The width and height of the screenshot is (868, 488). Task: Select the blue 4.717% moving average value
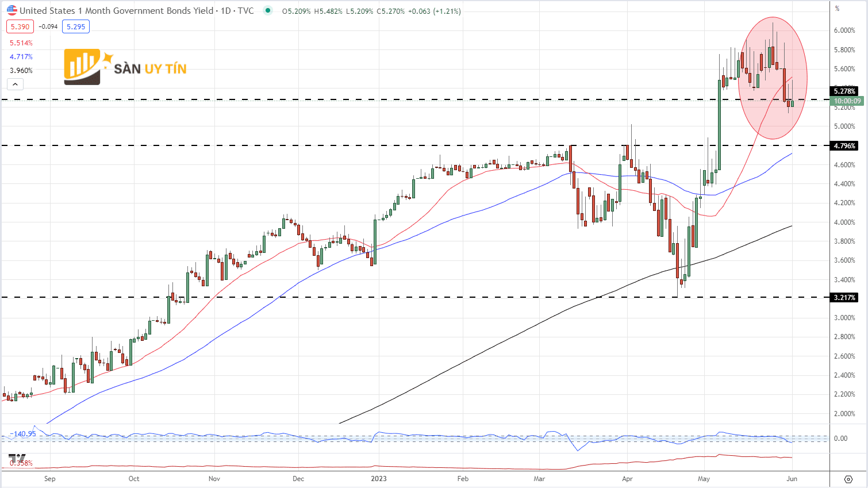pos(21,57)
